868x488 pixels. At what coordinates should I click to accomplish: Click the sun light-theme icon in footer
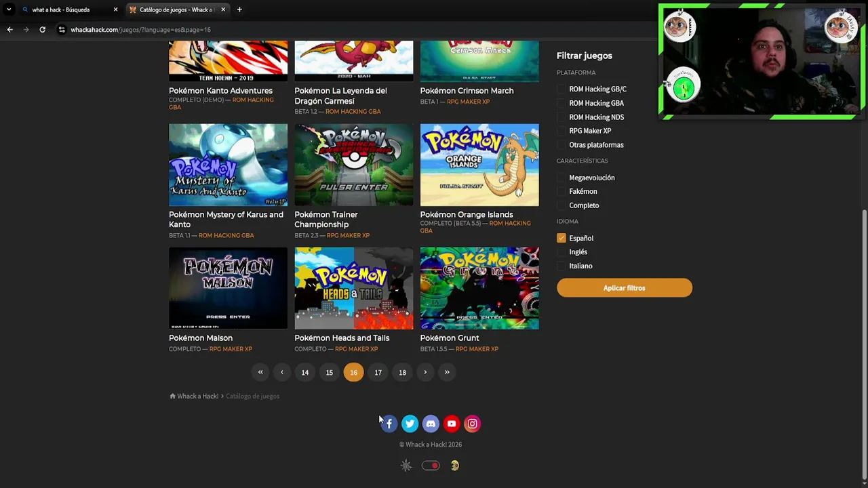[x=406, y=466]
